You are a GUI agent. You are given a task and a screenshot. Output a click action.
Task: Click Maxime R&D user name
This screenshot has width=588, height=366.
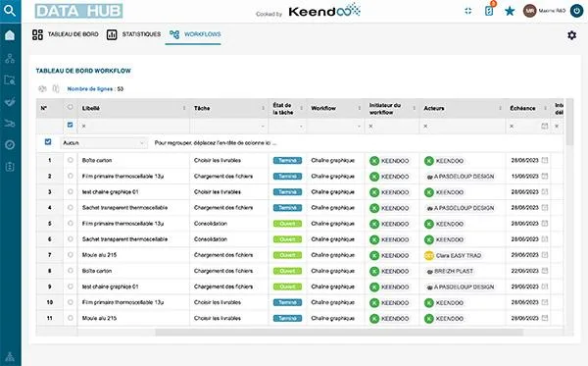coord(552,11)
